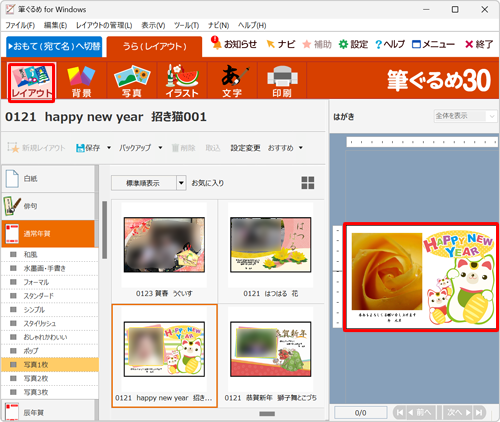Open the ナビ navigation helper
This screenshot has height=422, width=500.
(x=281, y=44)
